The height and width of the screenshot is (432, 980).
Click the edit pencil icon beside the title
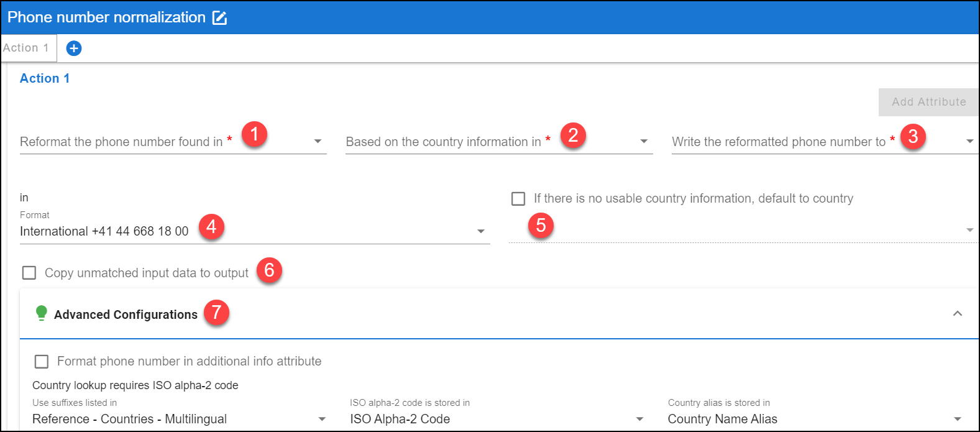[219, 17]
